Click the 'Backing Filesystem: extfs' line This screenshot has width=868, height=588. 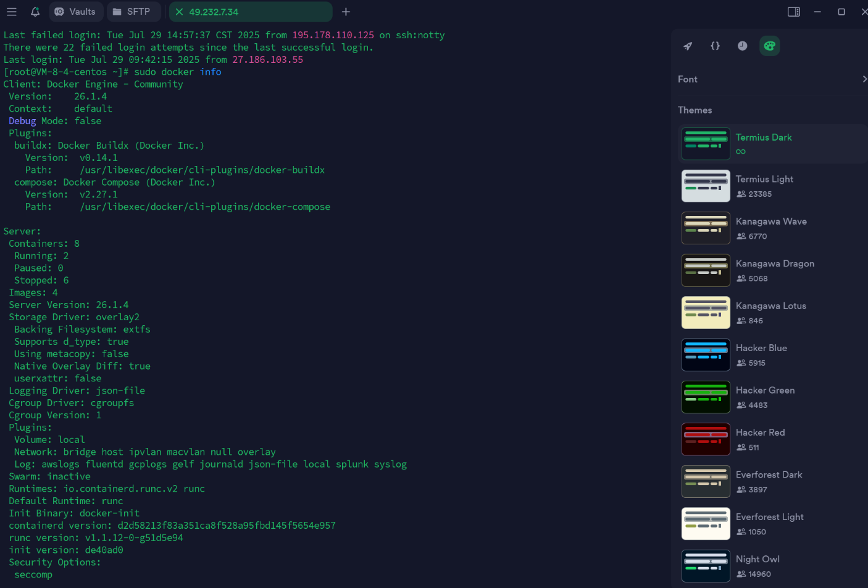coord(82,329)
